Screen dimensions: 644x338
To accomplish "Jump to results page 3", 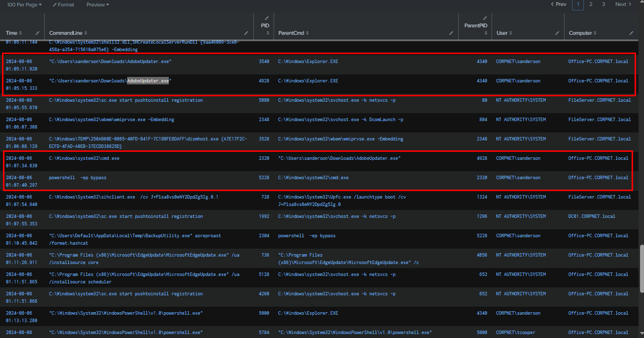I will click(x=603, y=4).
